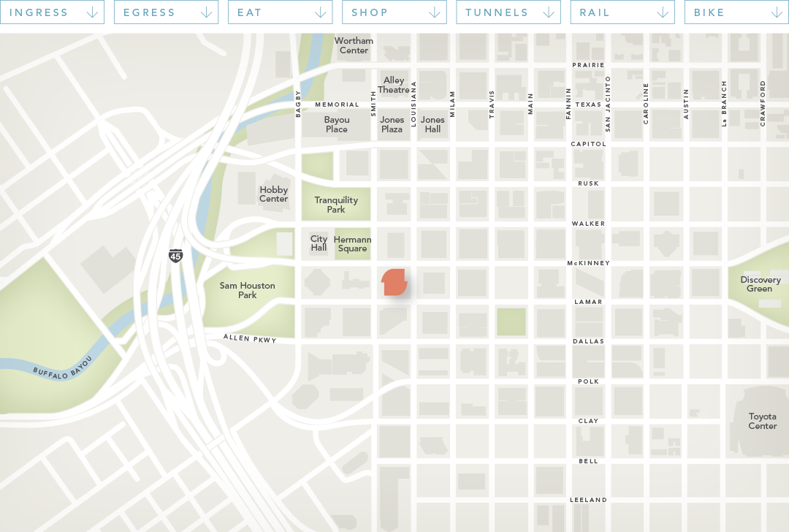789x532 pixels.
Task: Click the Toyota Center building
Action: 762,421
